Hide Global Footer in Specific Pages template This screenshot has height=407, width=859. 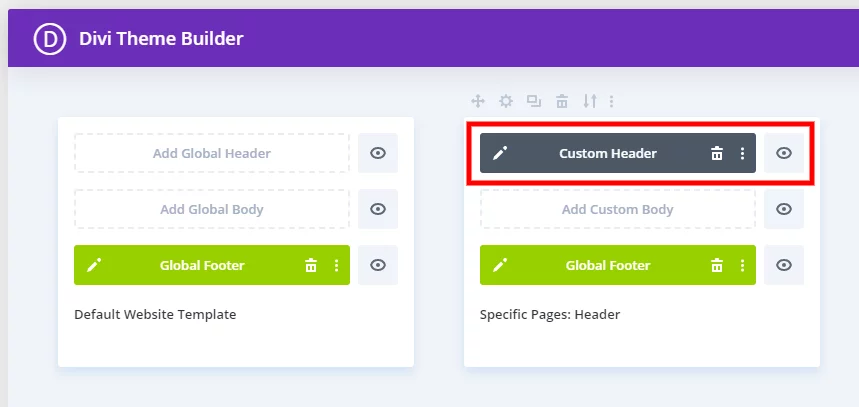(x=784, y=265)
